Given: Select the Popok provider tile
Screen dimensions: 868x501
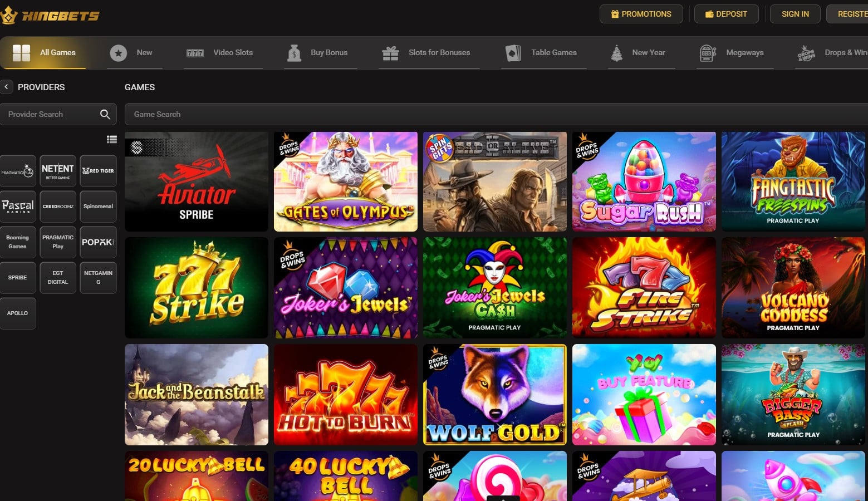Looking at the screenshot, I should coord(98,242).
